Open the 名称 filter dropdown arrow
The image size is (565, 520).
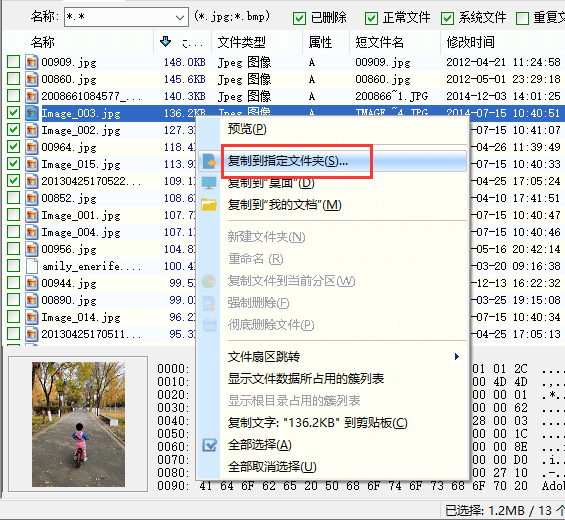179,17
